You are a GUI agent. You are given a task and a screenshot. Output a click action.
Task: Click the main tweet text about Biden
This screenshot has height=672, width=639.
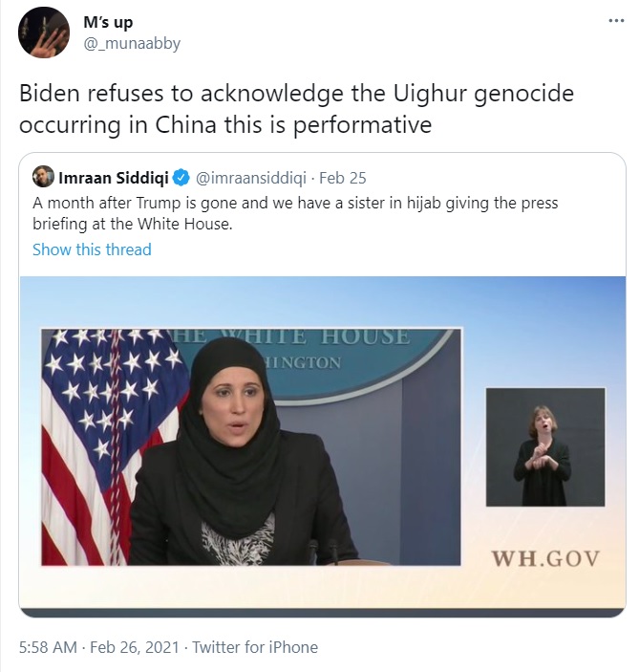pyautogui.click(x=296, y=109)
